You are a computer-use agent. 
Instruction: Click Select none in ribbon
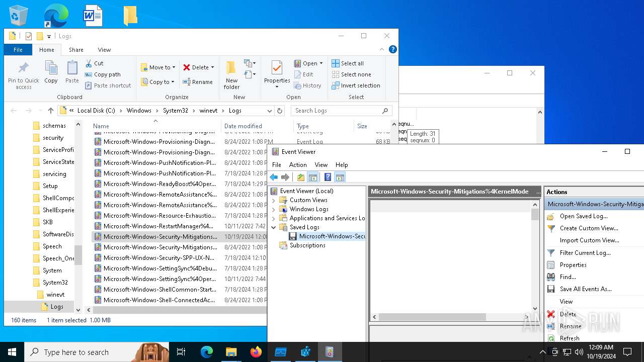tap(351, 74)
